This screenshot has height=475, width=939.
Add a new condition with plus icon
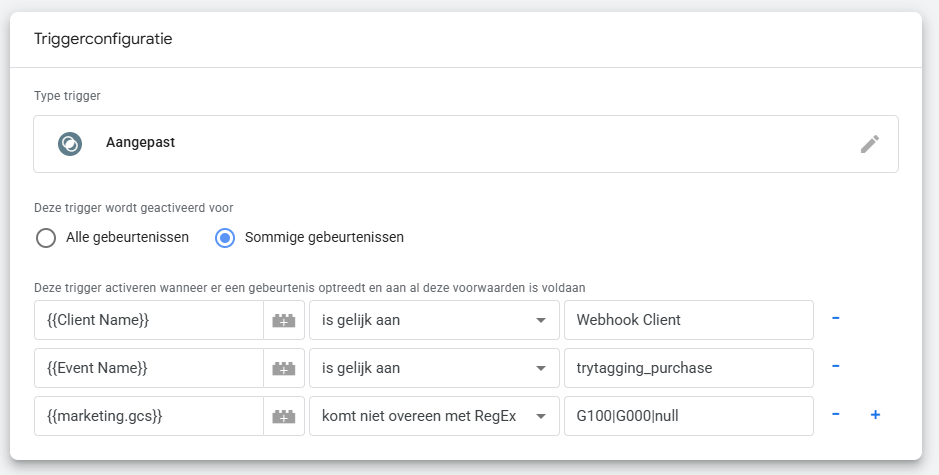pyautogui.click(x=875, y=415)
